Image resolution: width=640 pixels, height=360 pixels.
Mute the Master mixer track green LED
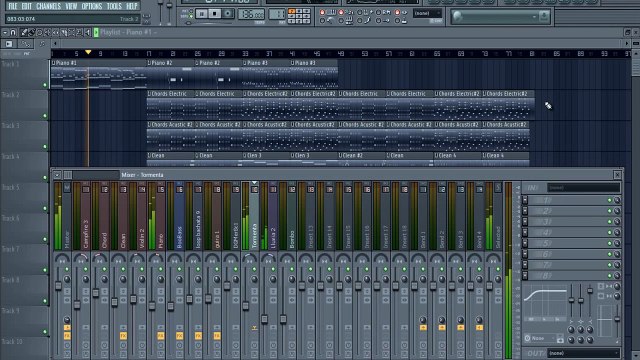67,269
